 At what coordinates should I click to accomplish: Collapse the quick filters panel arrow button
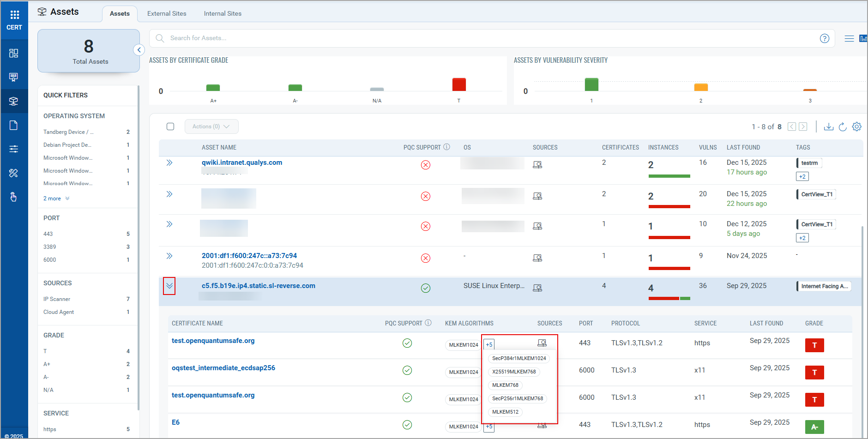(139, 50)
